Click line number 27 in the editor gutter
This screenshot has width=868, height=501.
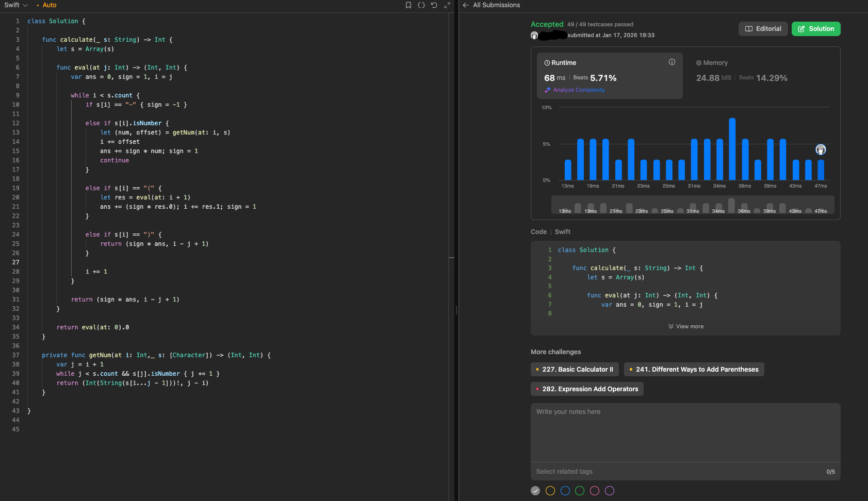tap(15, 262)
